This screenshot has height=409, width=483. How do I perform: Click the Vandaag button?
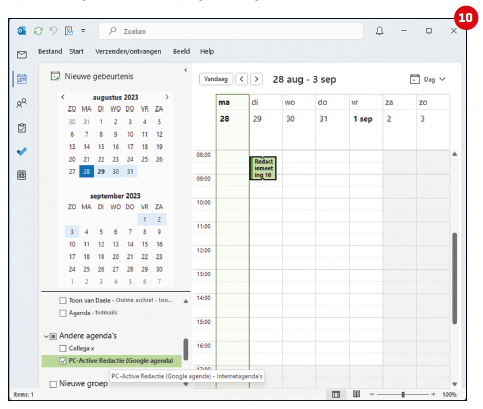[216, 79]
